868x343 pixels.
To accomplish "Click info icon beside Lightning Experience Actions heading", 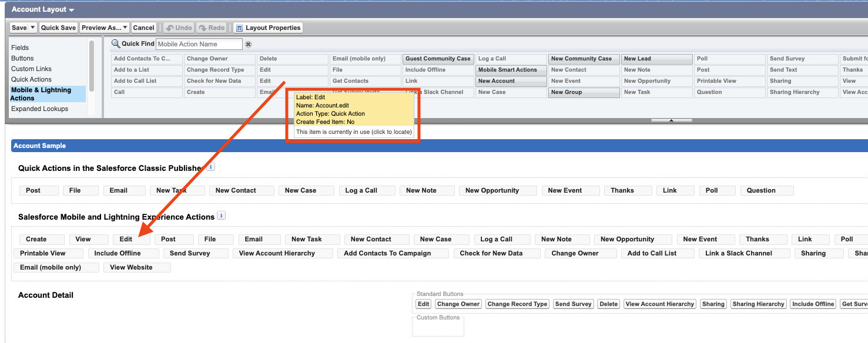I will click(222, 216).
